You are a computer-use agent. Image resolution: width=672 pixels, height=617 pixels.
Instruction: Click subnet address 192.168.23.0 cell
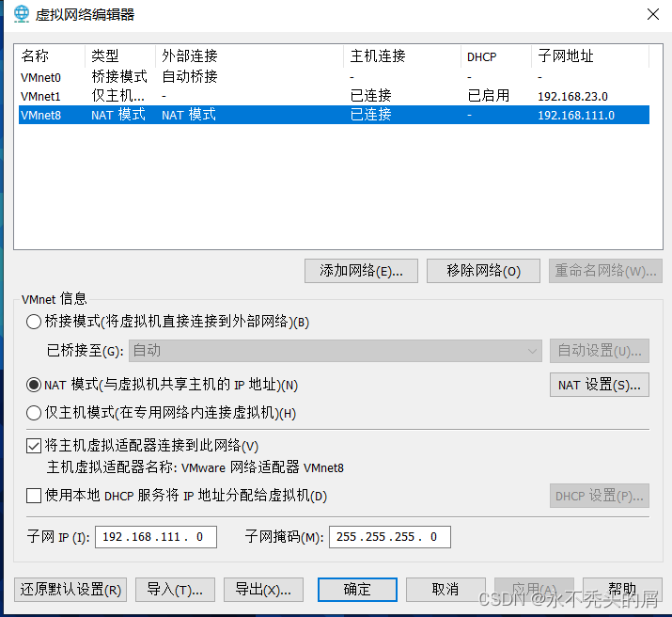coord(572,97)
